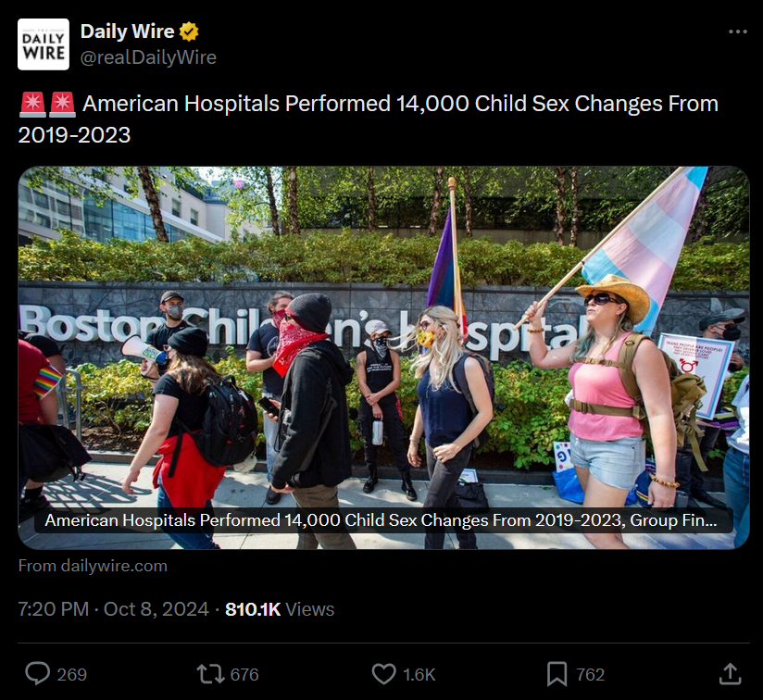Click the gold verified badge

(x=189, y=31)
